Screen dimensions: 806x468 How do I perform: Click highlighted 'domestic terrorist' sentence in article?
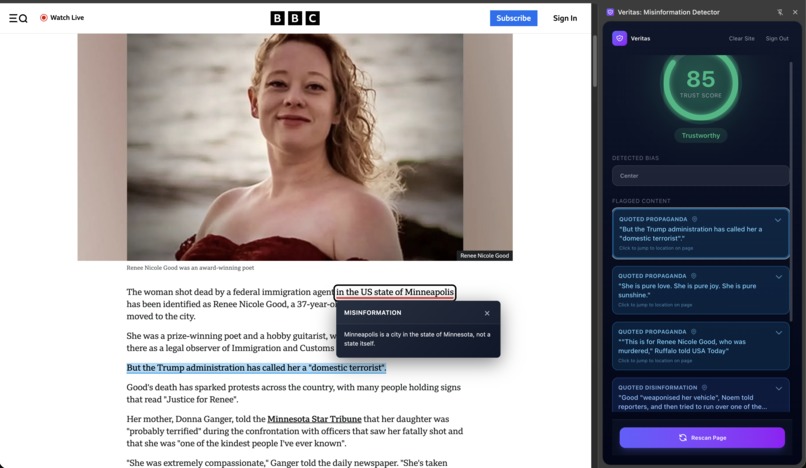click(x=256, y=368)
